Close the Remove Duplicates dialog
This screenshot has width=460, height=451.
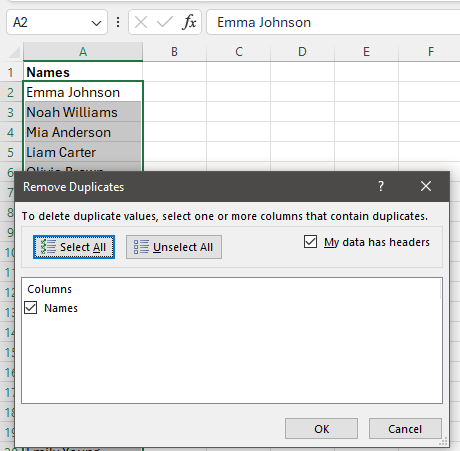[x=426, y=186]
